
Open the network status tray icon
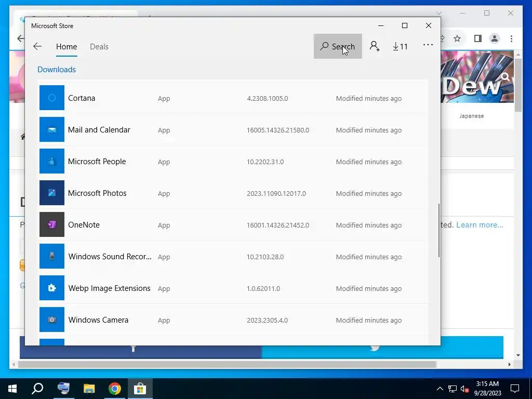pyautogui.click(x=453, y=389)
